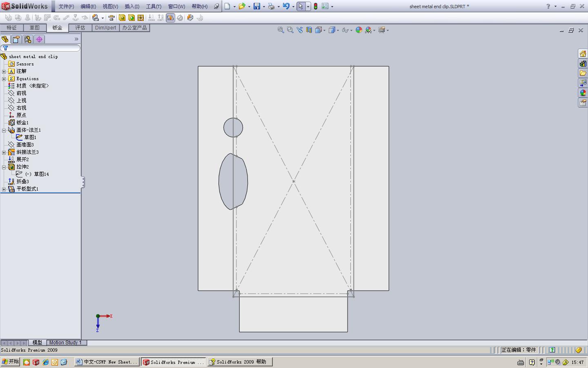The width and height of the screenshot is (588, 368).
Task: Open the 文件(F) menu
Action: pos(66,7)
